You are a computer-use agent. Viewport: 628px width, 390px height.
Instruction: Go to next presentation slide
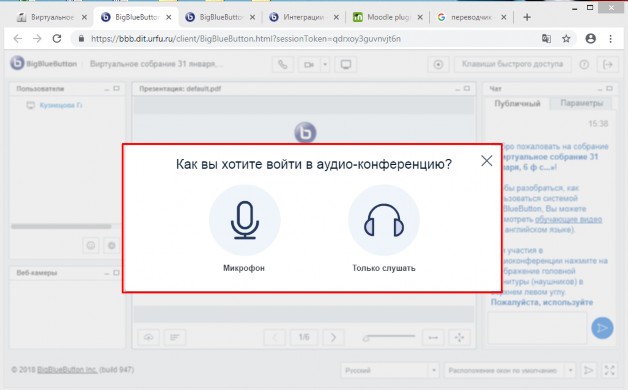(333, 337)
